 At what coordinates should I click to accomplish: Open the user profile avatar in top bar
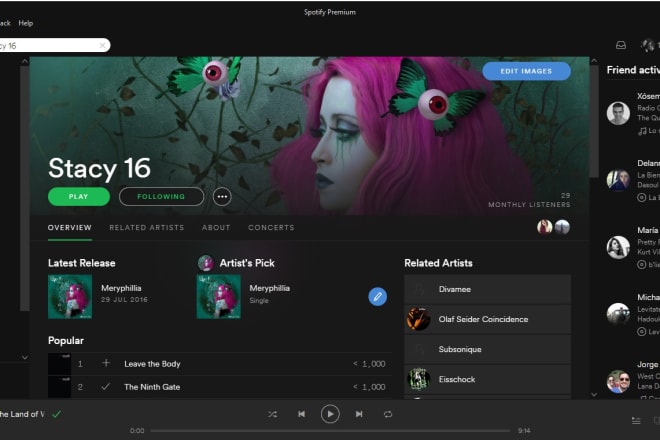[647, 45]
